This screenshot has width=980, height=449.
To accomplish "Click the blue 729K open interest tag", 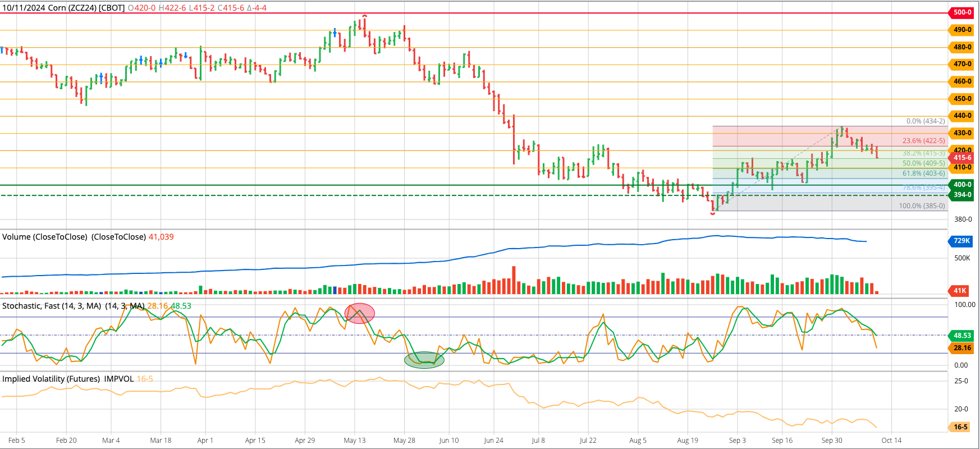I will 961,241.
